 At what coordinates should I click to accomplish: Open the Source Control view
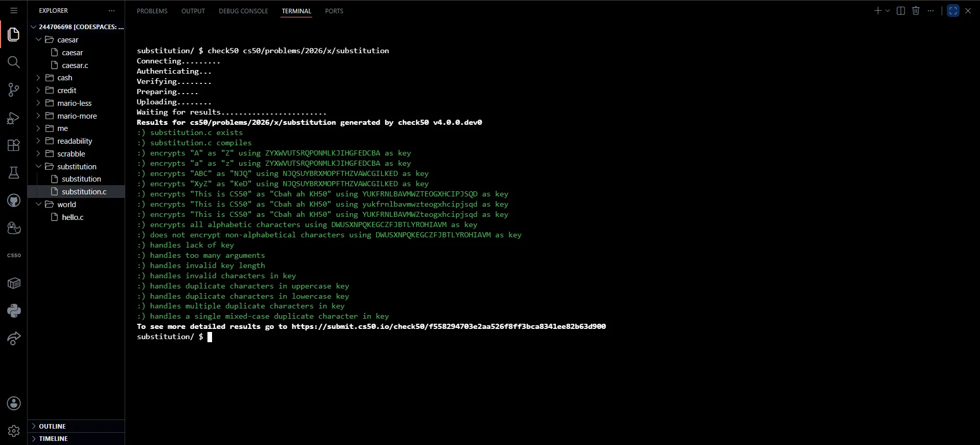click(14, 90)
